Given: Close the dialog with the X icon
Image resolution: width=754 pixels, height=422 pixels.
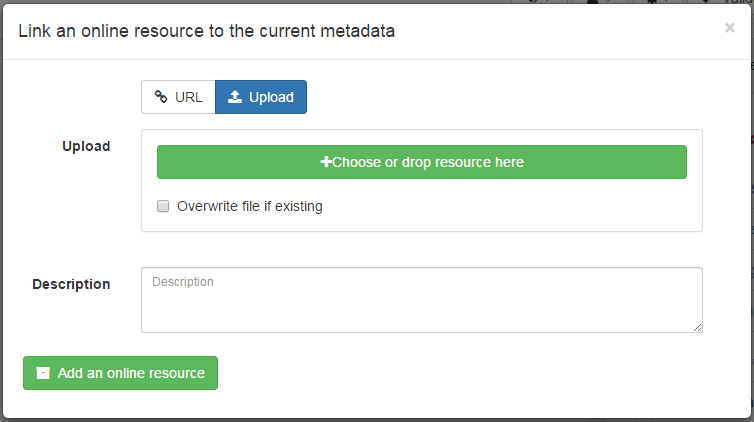Looking at the screenshot, I should point(729,28).
